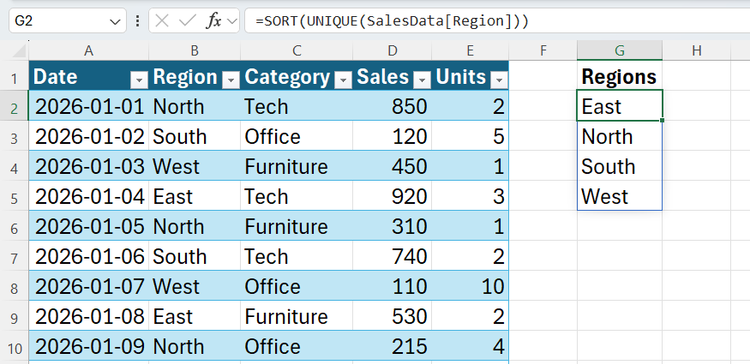Screen dimensions: 750x364
Task: Select column C header
Action: pos(297,51)
